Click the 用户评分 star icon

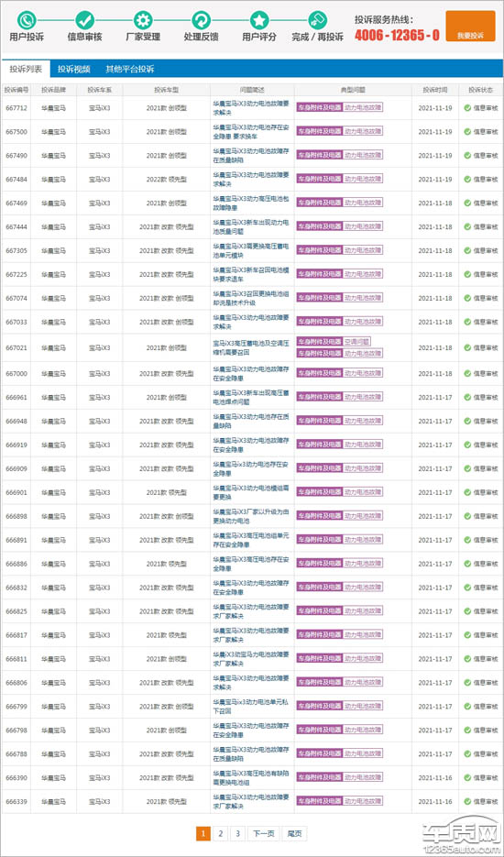pyautogui.click(x=259, y=21)
